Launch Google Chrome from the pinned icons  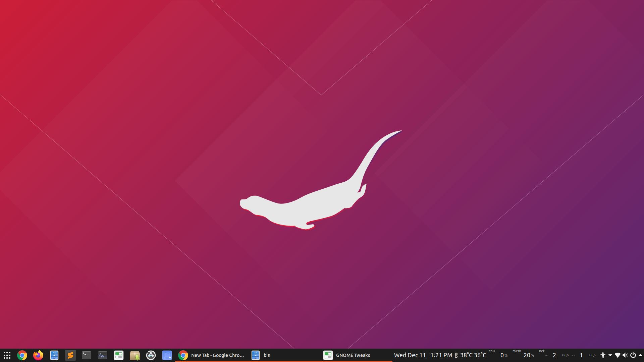22,355
